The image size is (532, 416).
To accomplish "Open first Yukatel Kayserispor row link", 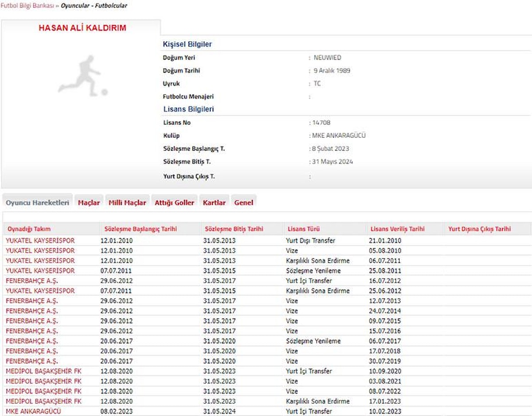I will pyautogui.click(x=40, y=241).
